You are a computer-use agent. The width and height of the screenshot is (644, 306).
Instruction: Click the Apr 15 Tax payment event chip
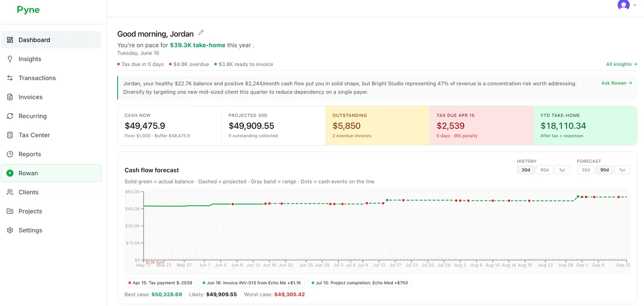[x=160, y=283]
